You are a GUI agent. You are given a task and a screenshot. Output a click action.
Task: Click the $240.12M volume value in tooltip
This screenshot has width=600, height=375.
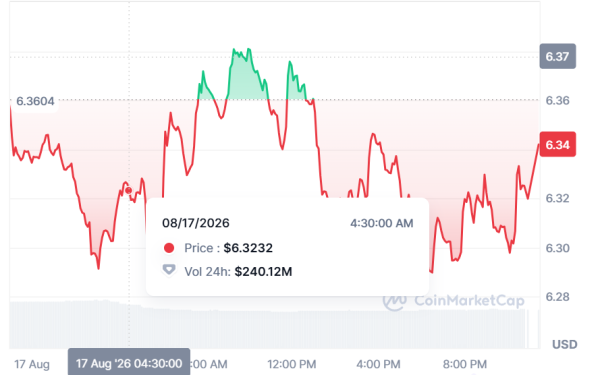tap(263, 272)
